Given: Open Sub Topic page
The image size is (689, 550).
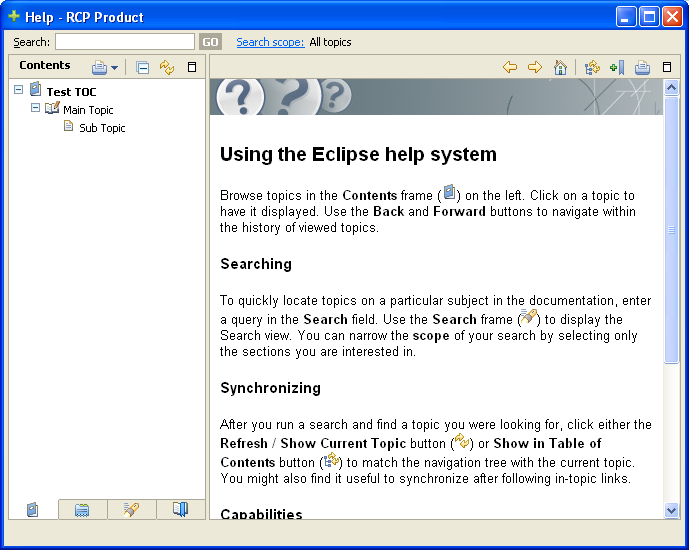Looking at the screenshot, I should (x=102, y=128).
